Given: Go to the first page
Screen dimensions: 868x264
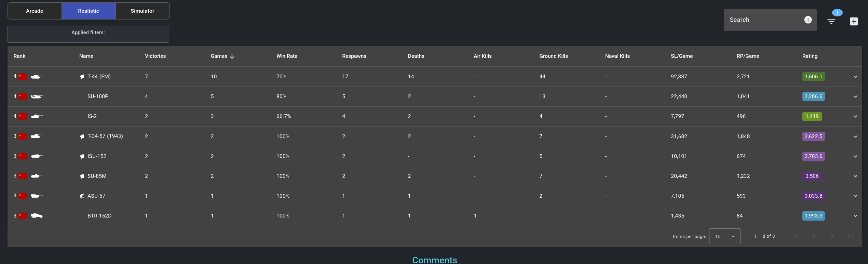Looking at the screenshot, I should [x=796, y=236].
